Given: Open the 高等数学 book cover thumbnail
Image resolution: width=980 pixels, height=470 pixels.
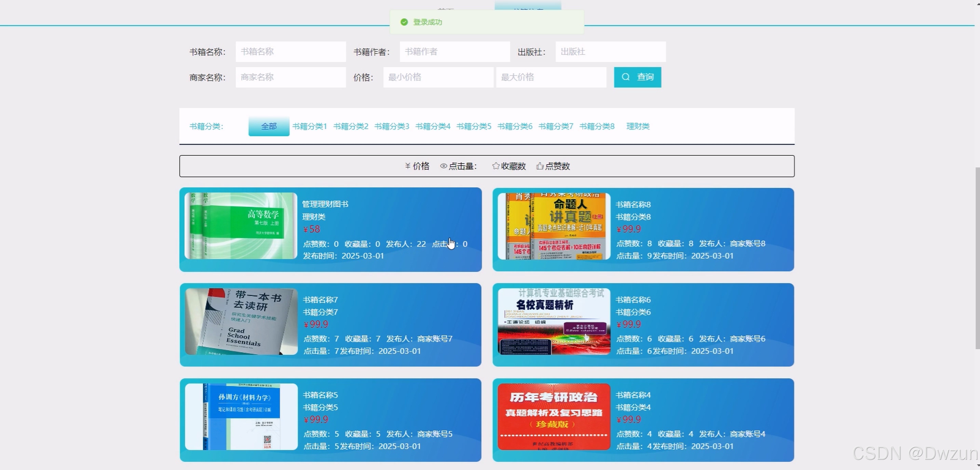Looking at the screenshot, I should pos(241,226).
